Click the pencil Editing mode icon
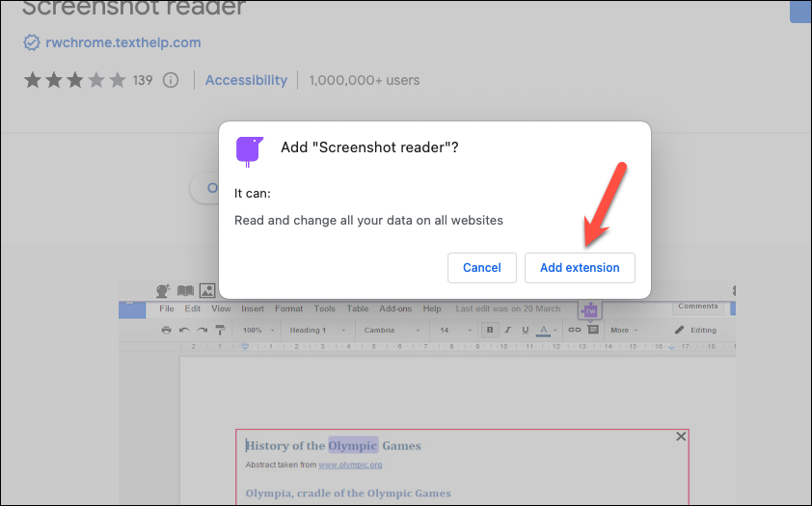Image resolution: width=812 pixels, height=506 pixels. pyautogui.click(x=680, y=330)
